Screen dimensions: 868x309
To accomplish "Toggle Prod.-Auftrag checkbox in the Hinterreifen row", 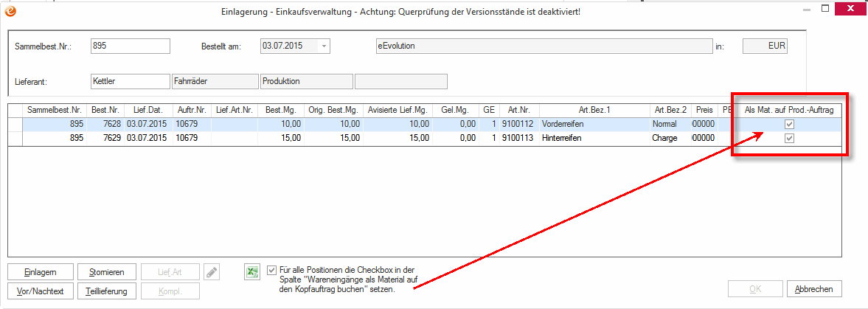I will coord(789,138).
